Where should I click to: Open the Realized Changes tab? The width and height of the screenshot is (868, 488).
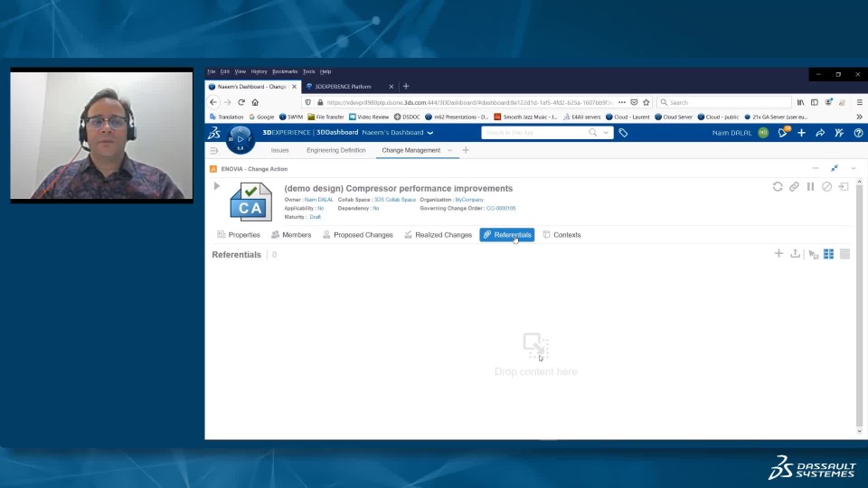[439, 235]
